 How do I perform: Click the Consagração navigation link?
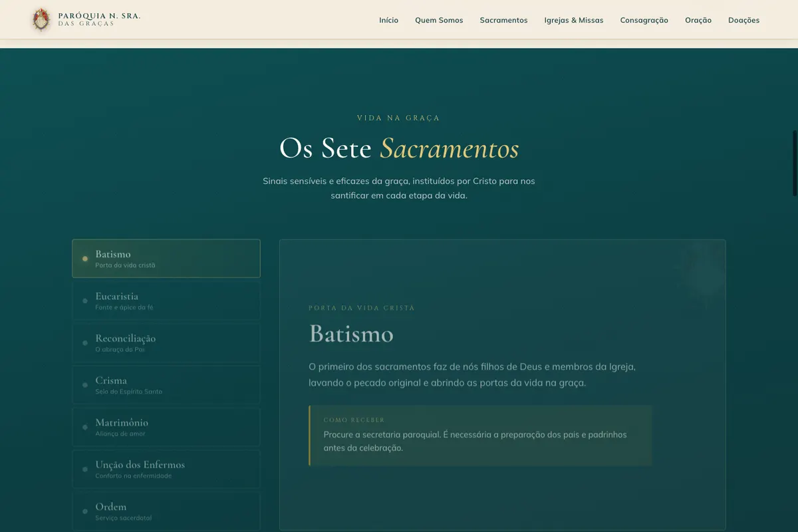tap(644, 20)
